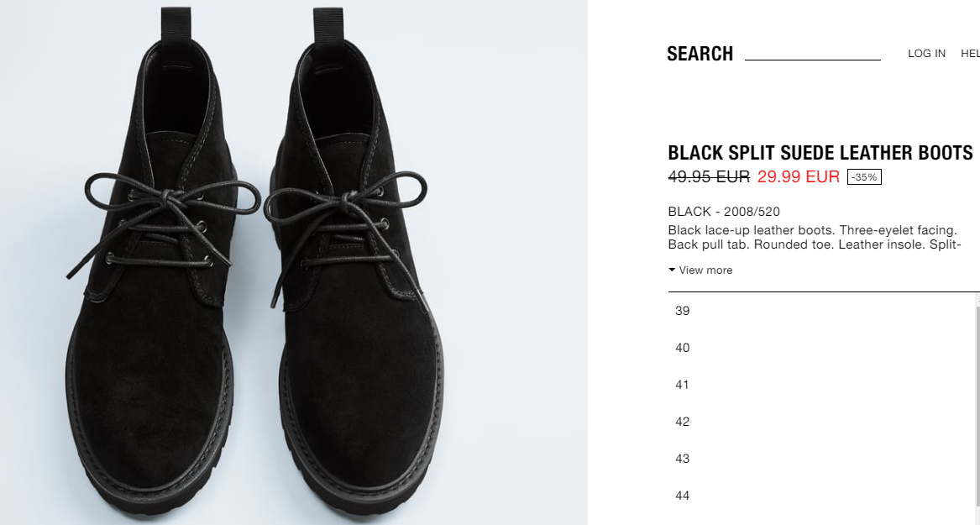Click the product description text

point(814,237)
